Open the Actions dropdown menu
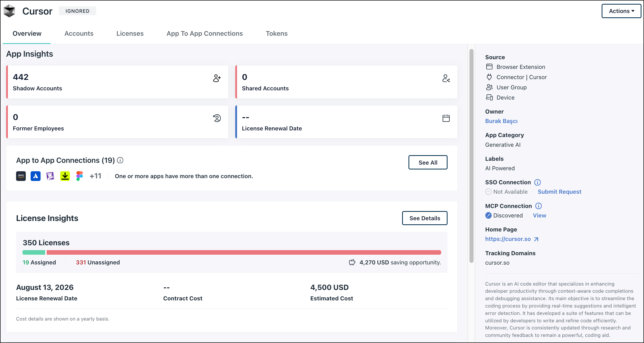This screenshot has height=343, width=644. point(621,11)
